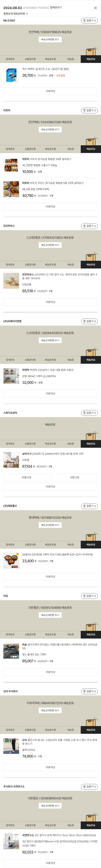The image size is (101, 868).
Task: Expand 결제상세 500,931원 payment details
Action: tap(15, 14)
